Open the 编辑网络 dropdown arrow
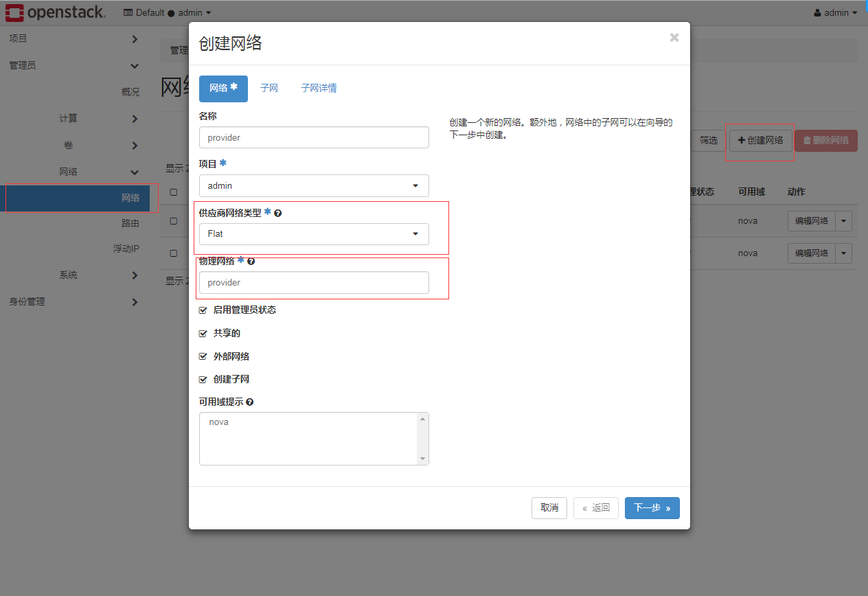 843,220
